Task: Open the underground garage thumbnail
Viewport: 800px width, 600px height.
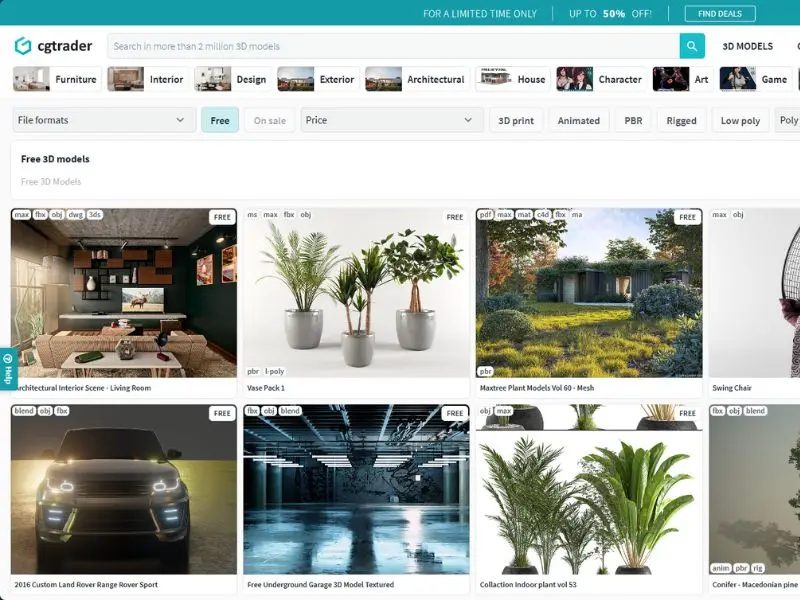Action: tap(356, 489)
